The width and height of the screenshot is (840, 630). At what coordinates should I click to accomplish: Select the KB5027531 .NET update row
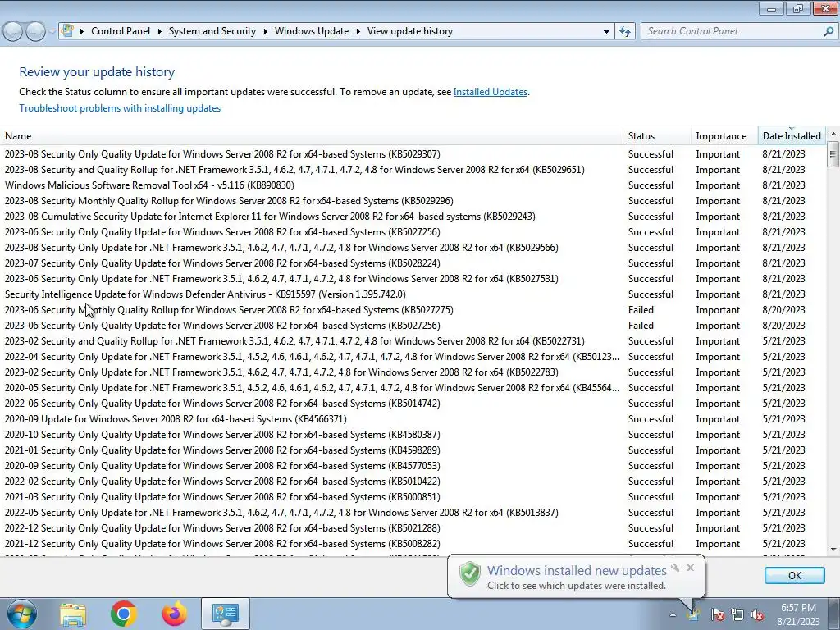click(413, 279)
